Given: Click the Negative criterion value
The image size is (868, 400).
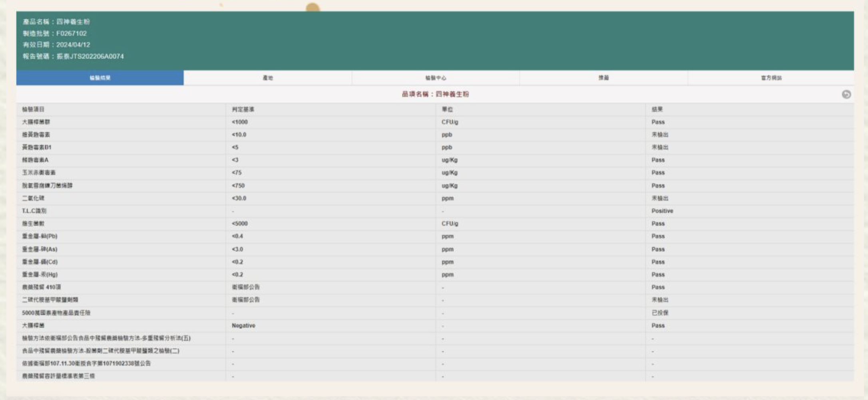Looking at the screenshot, I should pyautogui.click(x=243, y=326).
